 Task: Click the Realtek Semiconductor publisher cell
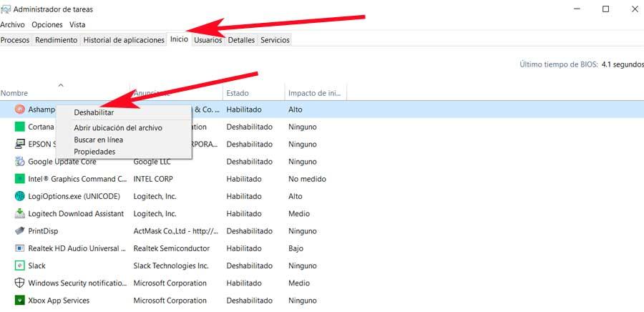point(172,248)
